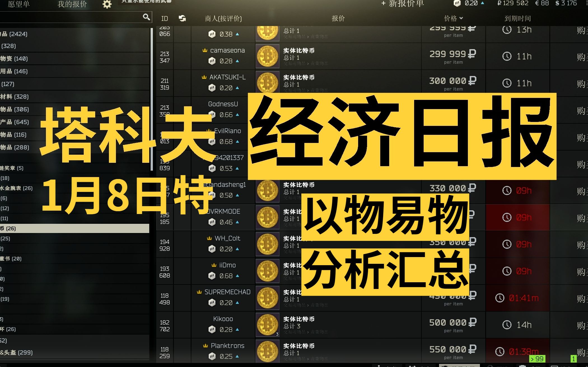The image size is (588, 367).
Task: Click category list scrollbar
Action: [x=152, y=99]
